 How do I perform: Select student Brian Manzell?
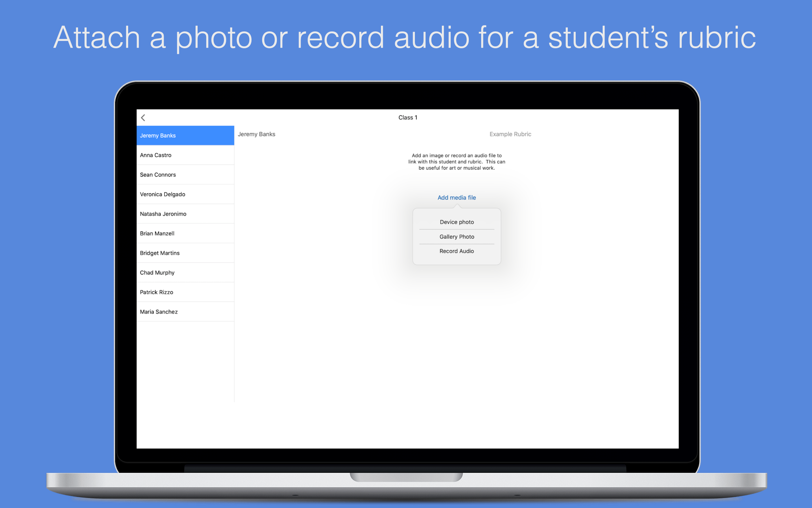coord(185,233)
